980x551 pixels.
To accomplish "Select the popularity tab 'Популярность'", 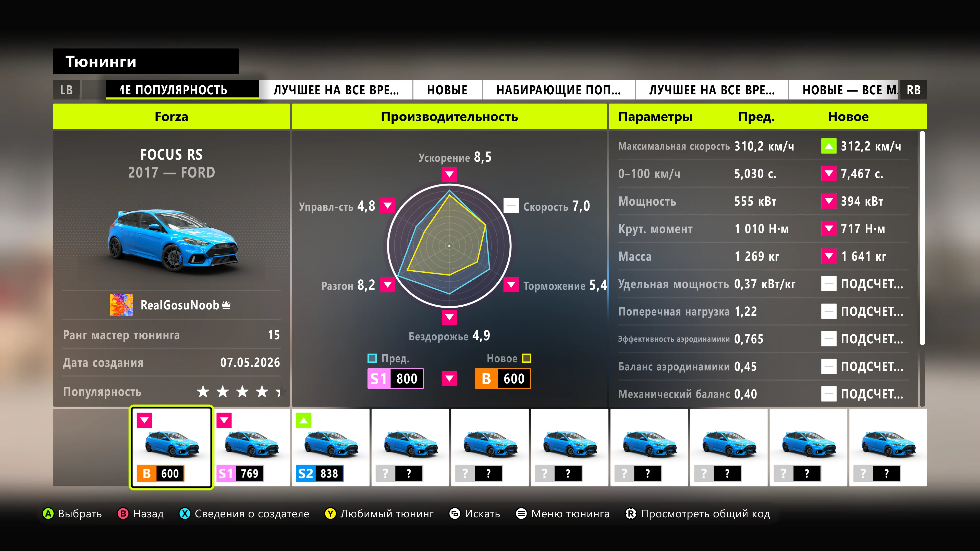I will click(183, 90).
